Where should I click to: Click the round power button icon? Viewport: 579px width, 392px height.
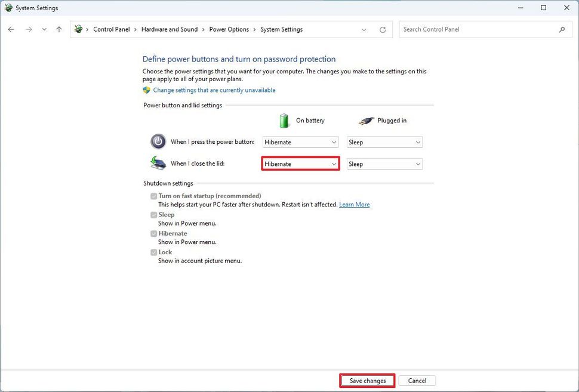pos(158,141)
